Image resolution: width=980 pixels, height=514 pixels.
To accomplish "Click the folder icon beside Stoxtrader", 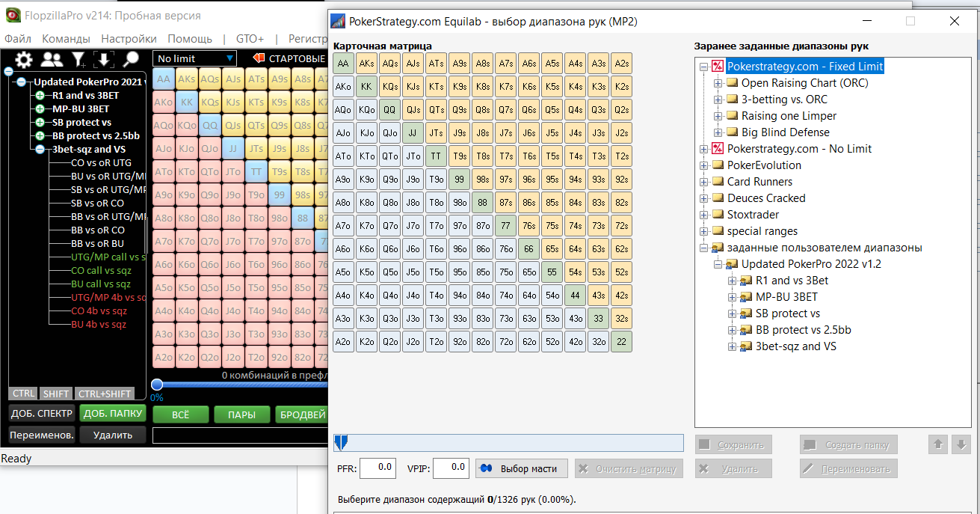I will pos(718,215).
